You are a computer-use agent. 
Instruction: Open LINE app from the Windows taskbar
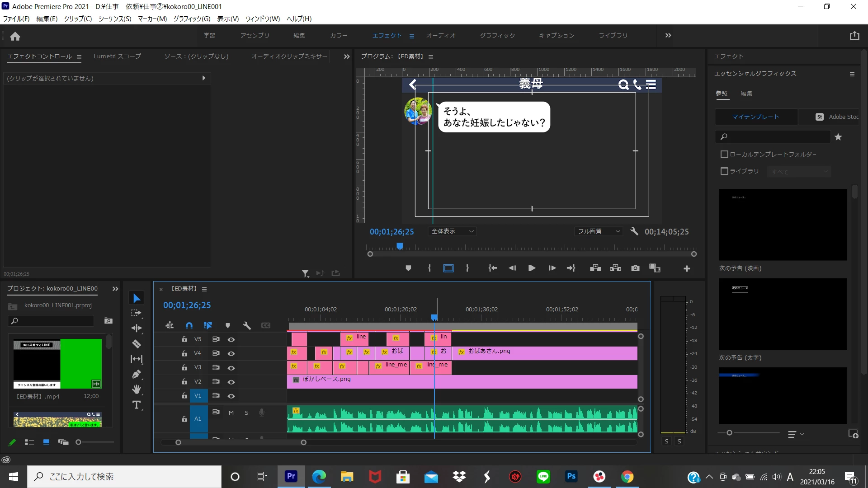(543, 477)
